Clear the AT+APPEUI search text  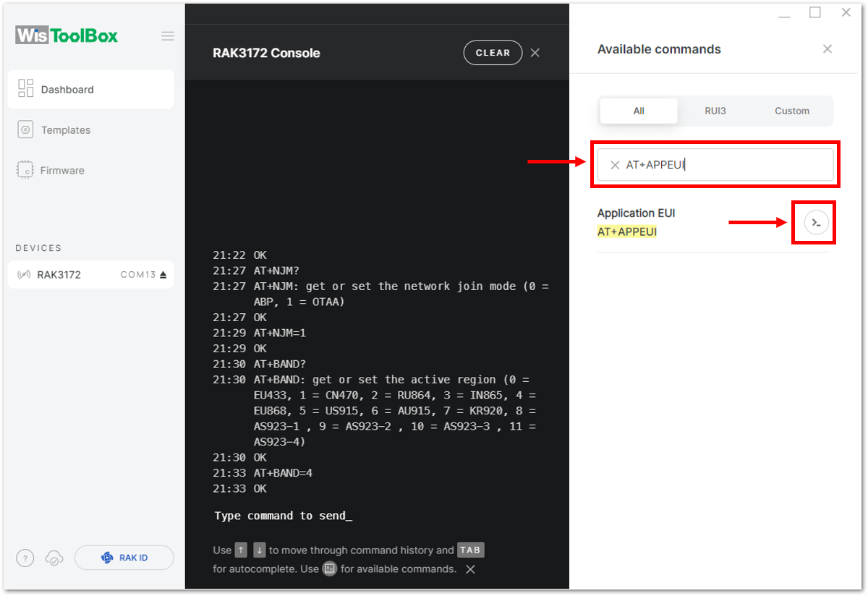click(615, 165)
